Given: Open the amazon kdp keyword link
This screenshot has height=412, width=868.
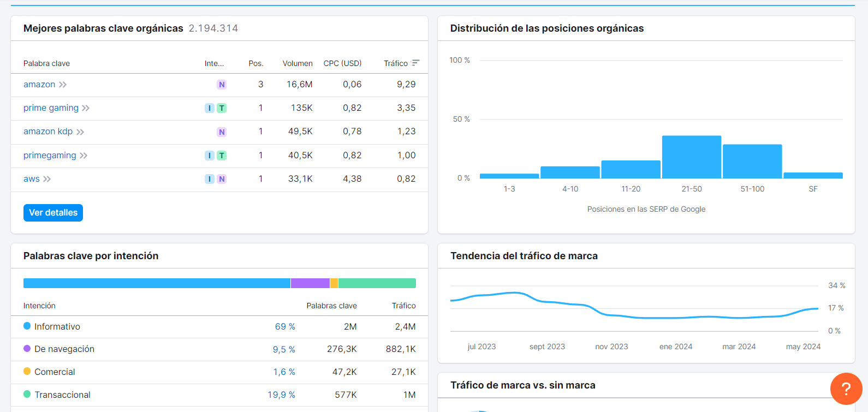Looking at the screenshot, I should point(48,132).
